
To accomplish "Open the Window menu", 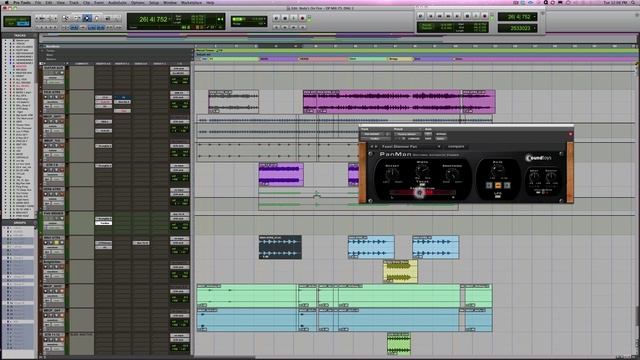I will [170, 2].
